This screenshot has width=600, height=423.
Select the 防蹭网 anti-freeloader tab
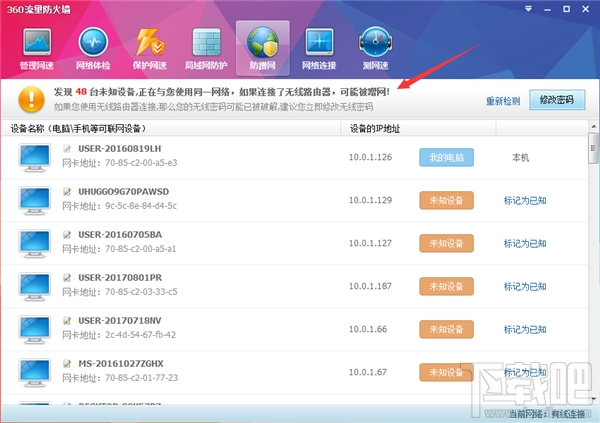coord(262,48)
